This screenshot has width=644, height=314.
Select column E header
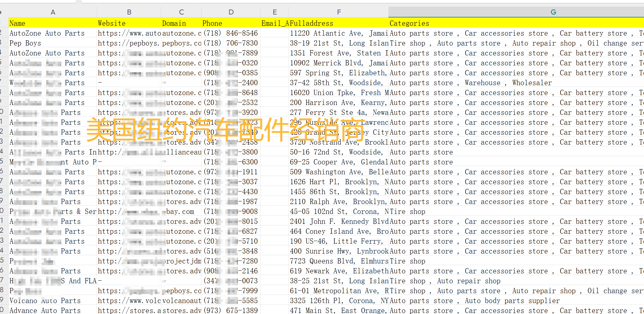tap(275, 12)
